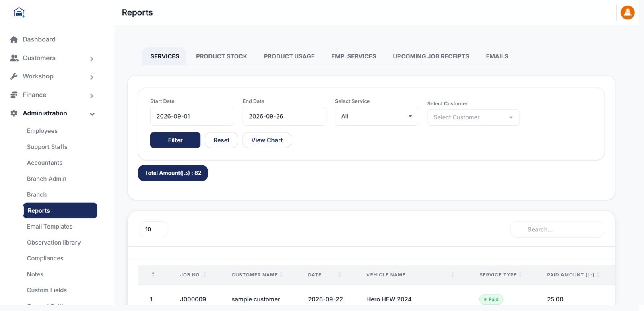Open the Select Customer dropdown

(473, 117)
